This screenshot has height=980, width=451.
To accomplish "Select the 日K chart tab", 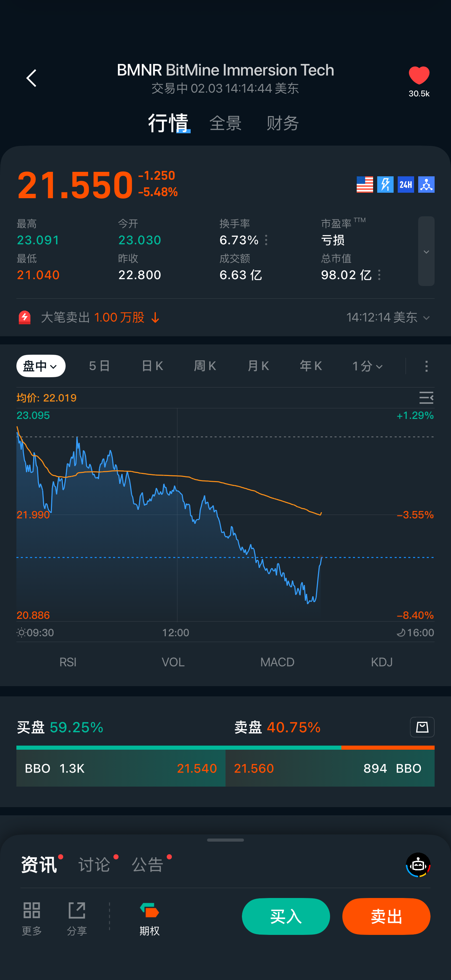I will pyautogui.click(x=152, y=366).
